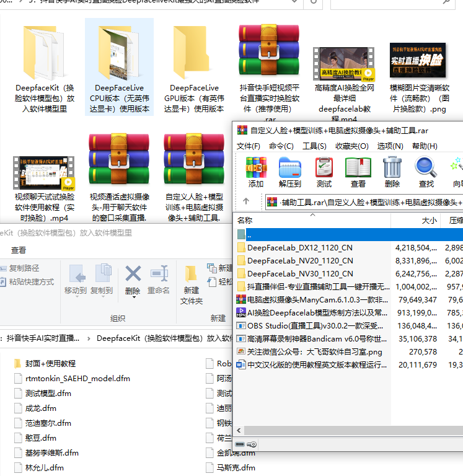Select the OBS Studio(直播工具)v30.0.2 entry

350,326
